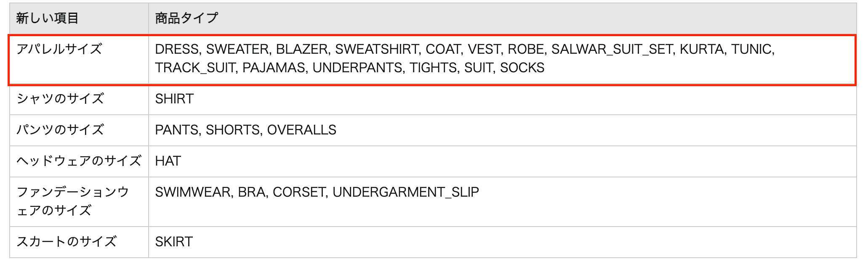Click the 商品タイプ column header
The height and width of the screenshot is (264, 868).
pyautogui.click(x=186, y=18)
